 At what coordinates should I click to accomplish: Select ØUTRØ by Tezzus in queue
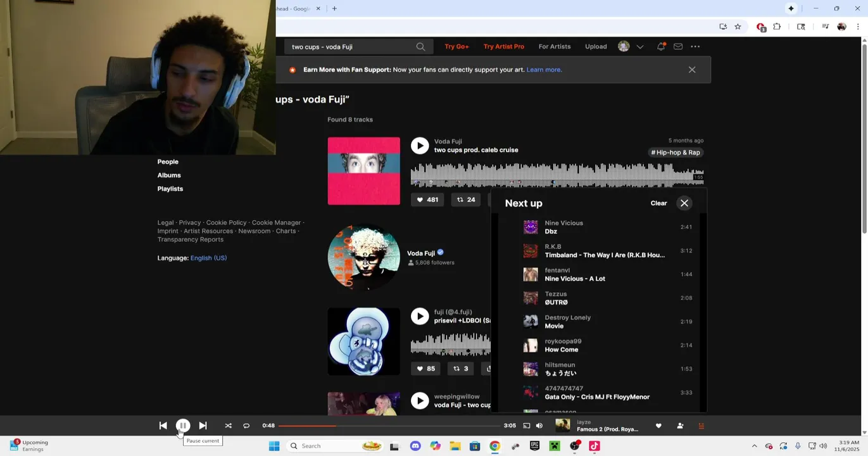(599, 298)
